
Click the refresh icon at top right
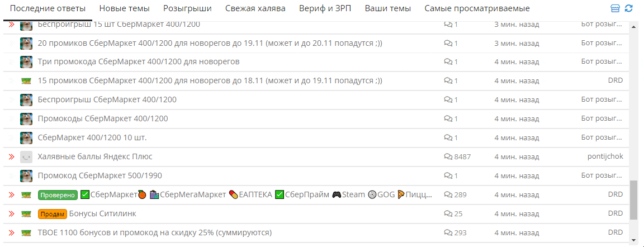click(628, 8)
